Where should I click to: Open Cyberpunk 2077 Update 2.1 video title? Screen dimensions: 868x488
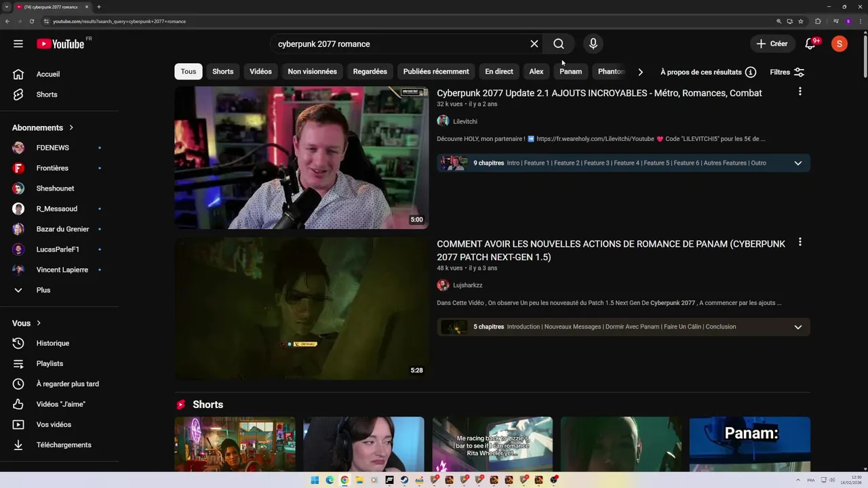point(599,93)
